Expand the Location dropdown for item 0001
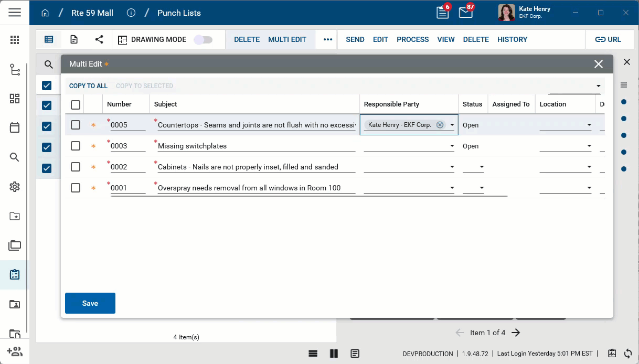639x364 pixels. 589,188
